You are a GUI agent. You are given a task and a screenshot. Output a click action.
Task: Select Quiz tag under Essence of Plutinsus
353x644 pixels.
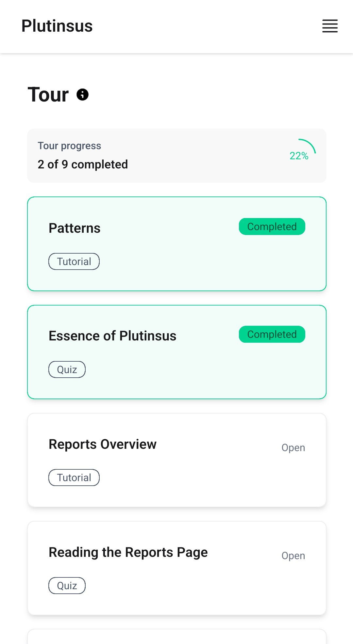coord(67,369)
